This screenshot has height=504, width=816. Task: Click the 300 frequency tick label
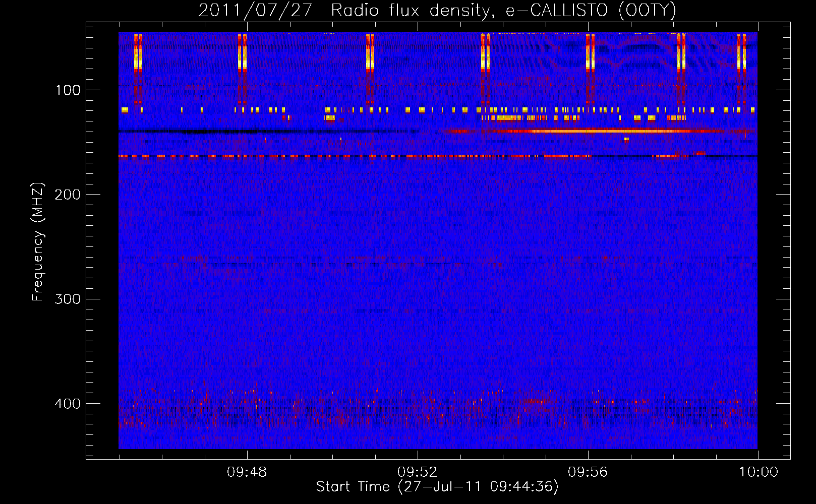(x=68, y=299)
